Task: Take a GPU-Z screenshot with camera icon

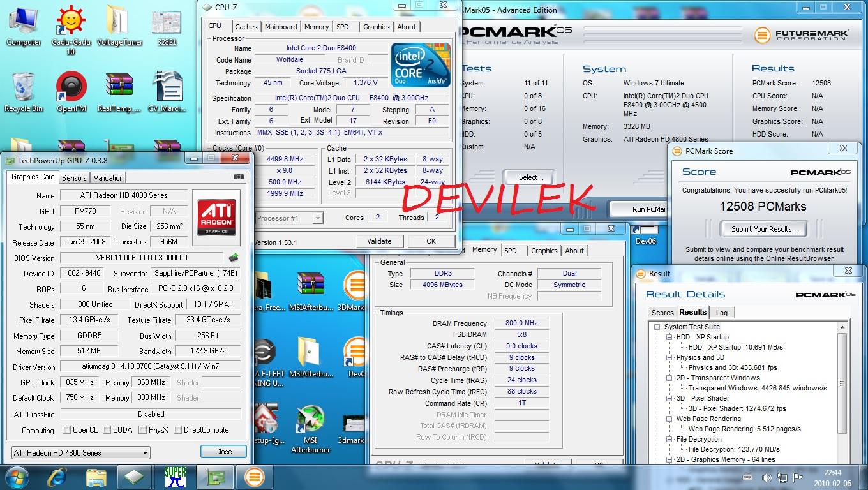Action: (x=238, y=177)
